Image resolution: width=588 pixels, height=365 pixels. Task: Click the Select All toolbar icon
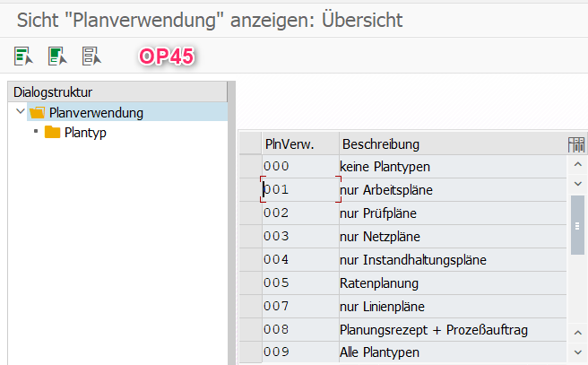[x=23, y=56]
